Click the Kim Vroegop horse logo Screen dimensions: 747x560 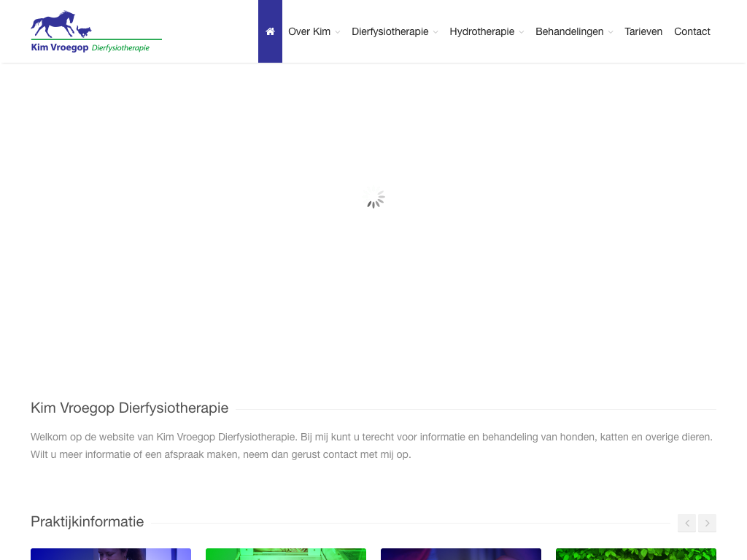point(96,32)
